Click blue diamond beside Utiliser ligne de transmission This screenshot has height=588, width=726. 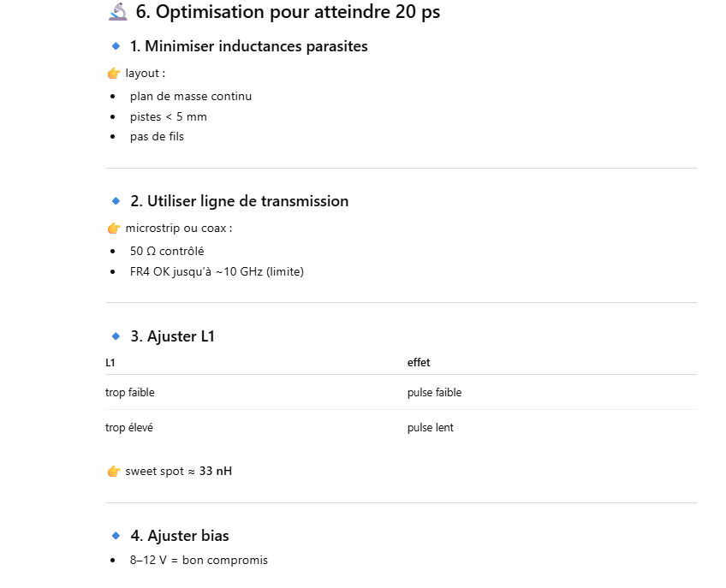click(116, 201)
